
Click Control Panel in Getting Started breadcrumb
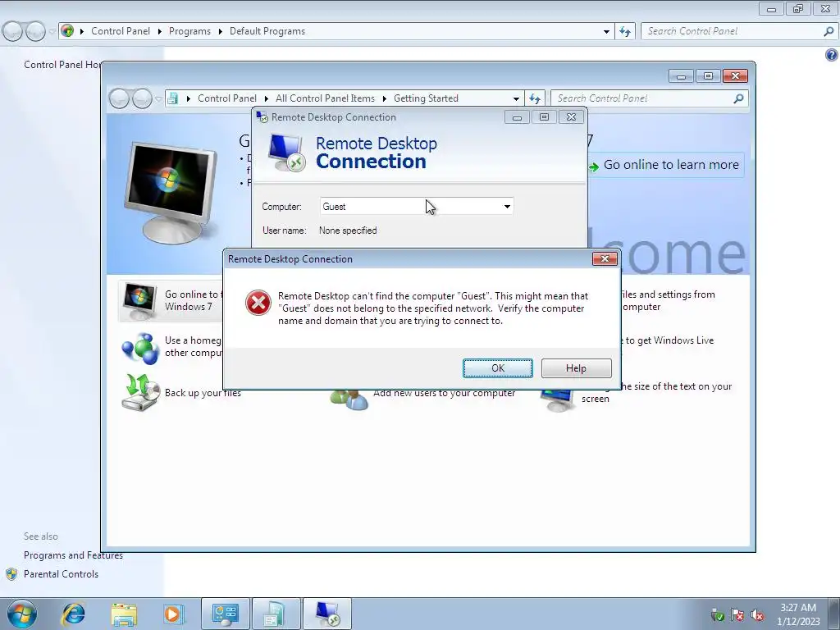pyautogui.click(x=227, y=98)
